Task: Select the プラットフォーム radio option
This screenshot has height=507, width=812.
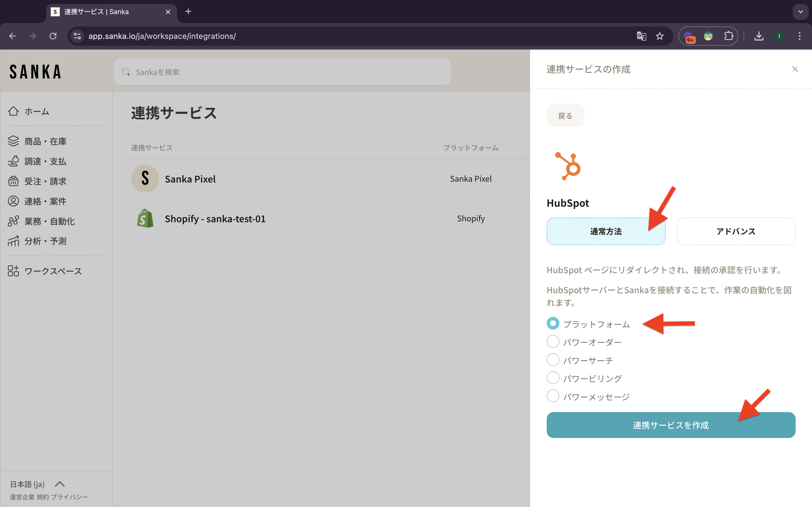Action: (x=553, y=323)
